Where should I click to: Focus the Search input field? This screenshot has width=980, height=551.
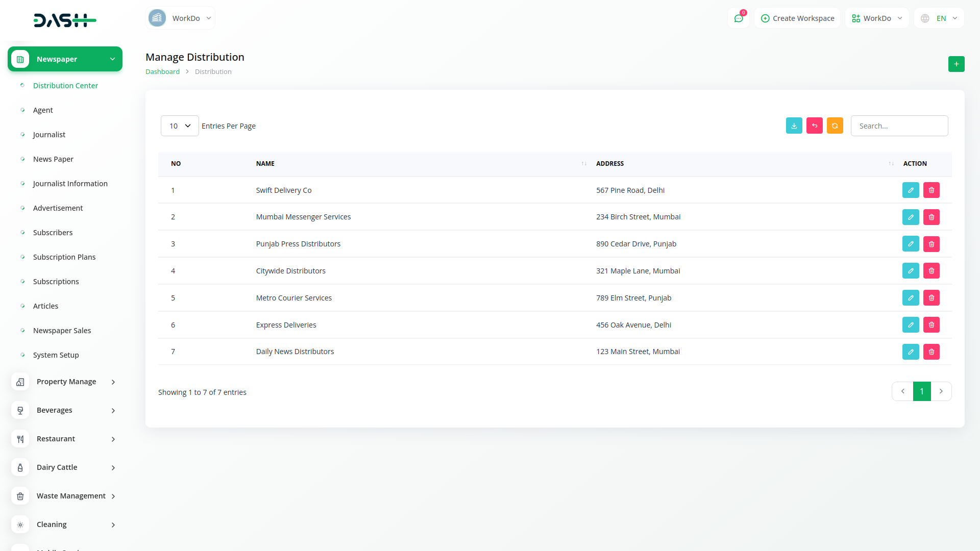point(899,126)
